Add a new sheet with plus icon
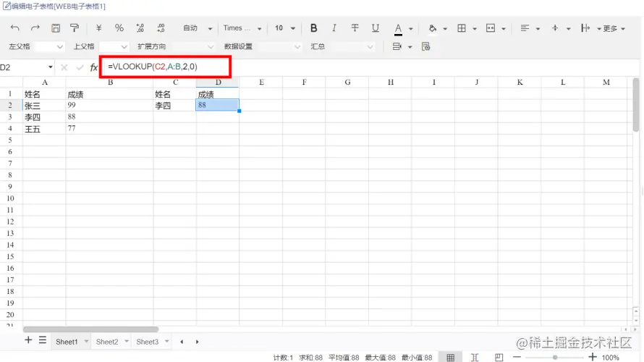This screenshot has height=362, width=644. pyautogui.click(x=28, y=340)
